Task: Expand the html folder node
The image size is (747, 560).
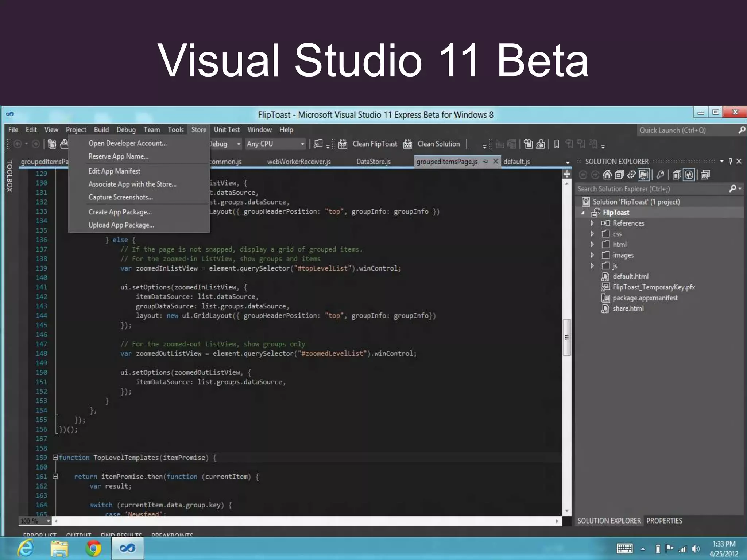Action: [592, 244]
